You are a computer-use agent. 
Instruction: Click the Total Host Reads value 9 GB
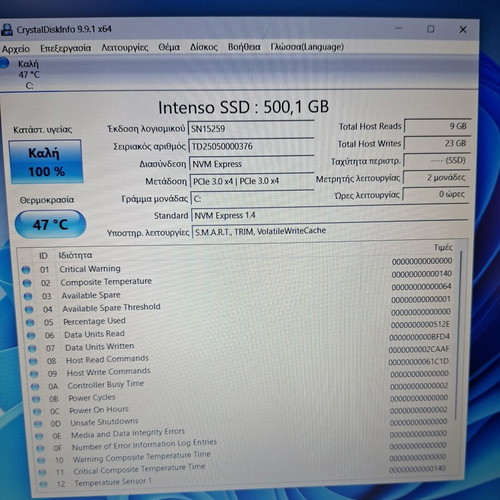[437, 126]
